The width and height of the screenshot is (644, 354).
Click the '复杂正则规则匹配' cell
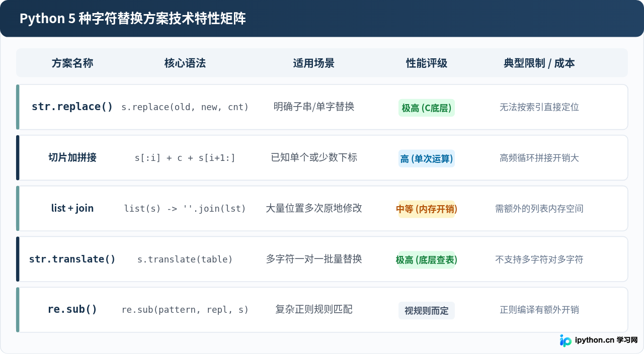[314, 309]
